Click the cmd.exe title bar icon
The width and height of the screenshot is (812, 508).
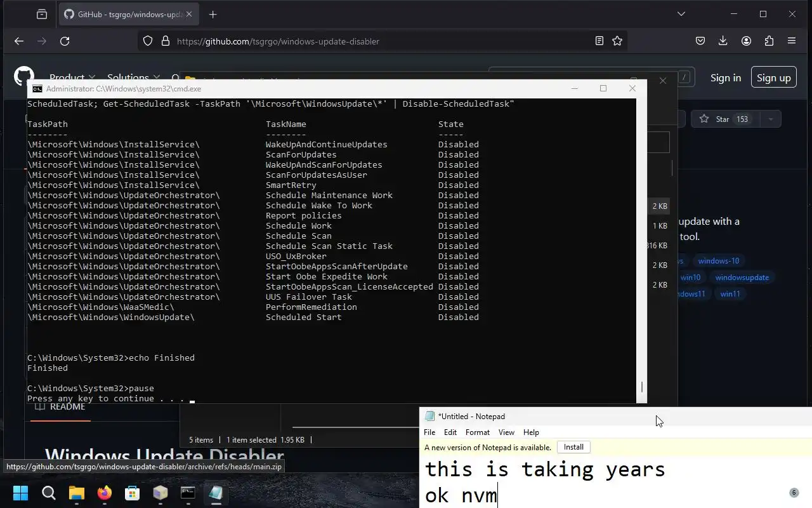pos(37,89)
